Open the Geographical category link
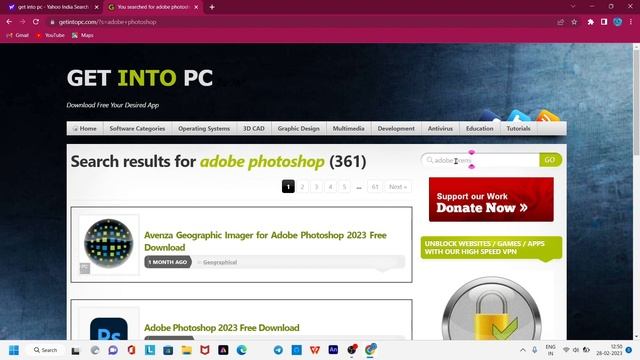The width and height of the screenshot is (640, 360). 220,262
